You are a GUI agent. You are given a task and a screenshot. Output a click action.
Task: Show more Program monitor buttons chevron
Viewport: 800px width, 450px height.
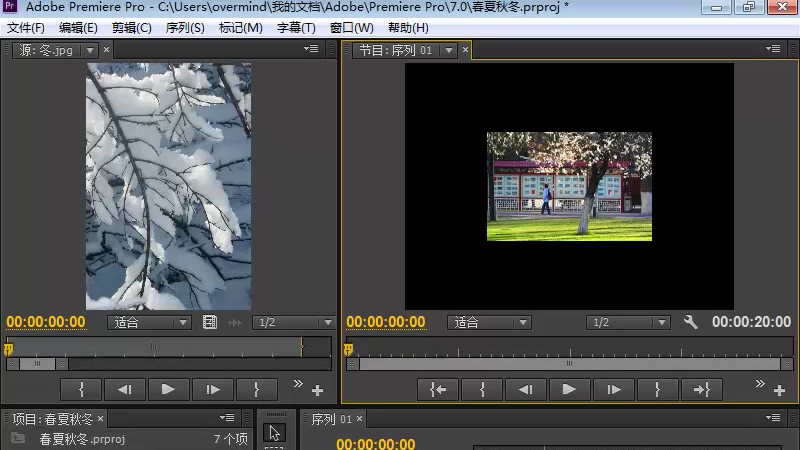[x=760, y=384]
